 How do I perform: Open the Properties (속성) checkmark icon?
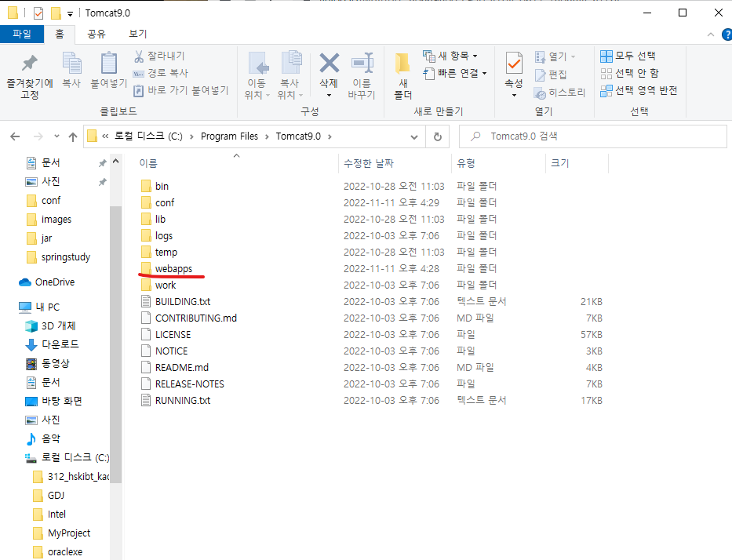514,63
